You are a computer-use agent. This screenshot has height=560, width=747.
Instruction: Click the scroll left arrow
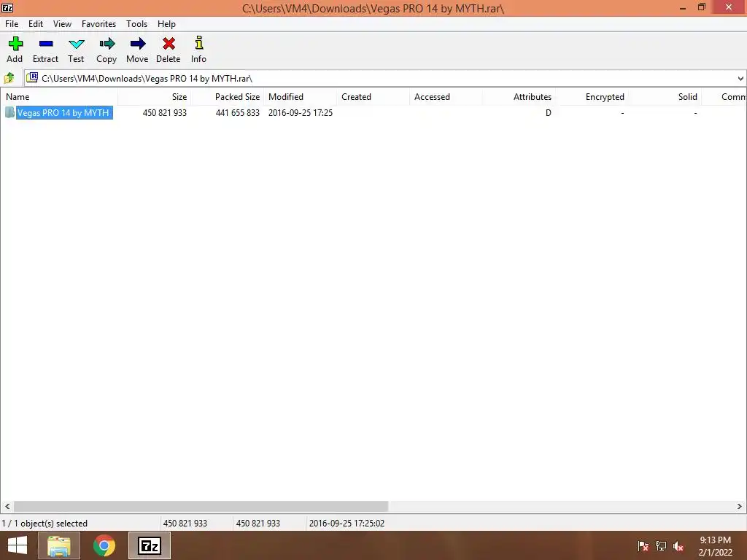point(7,506)
